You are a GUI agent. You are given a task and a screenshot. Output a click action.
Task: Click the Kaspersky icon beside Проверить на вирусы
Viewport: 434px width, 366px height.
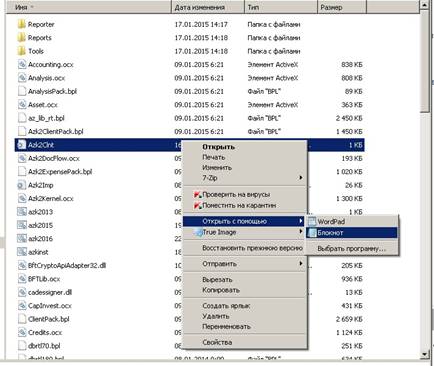pos(198,195)
